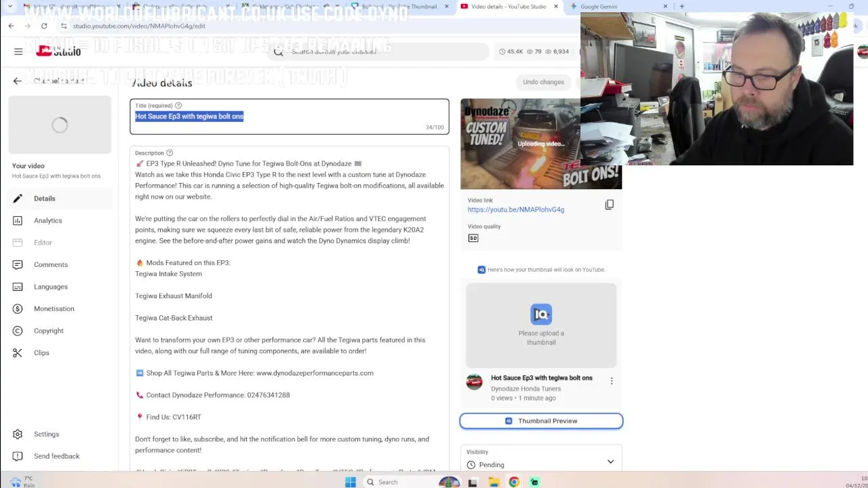The height and width of the screenshot is (488, 868).
Task: Click the Studio search bar
Action: 378,52
